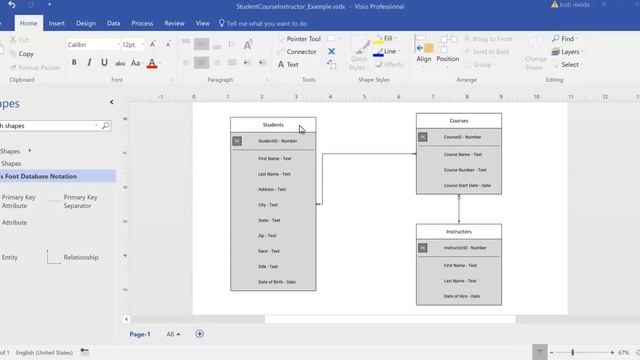Open the Select menu in Editing
This screenshot has height=360, width=640.
(568, 64)
